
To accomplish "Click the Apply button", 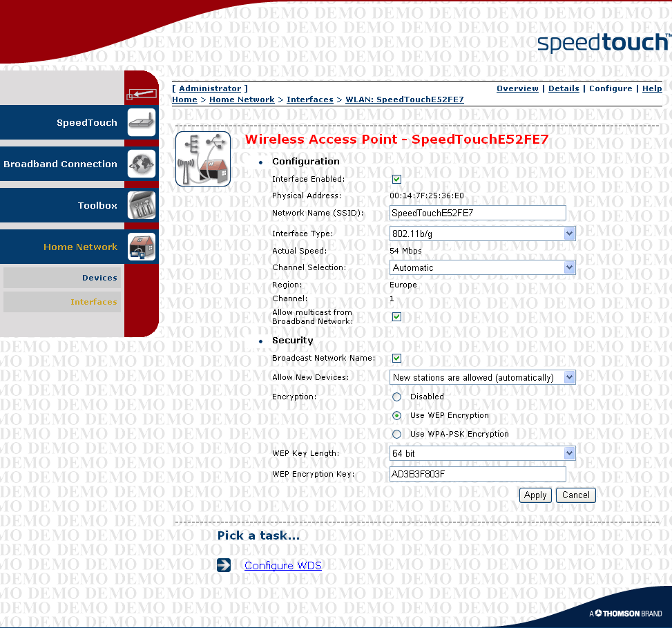I will 535,495.
